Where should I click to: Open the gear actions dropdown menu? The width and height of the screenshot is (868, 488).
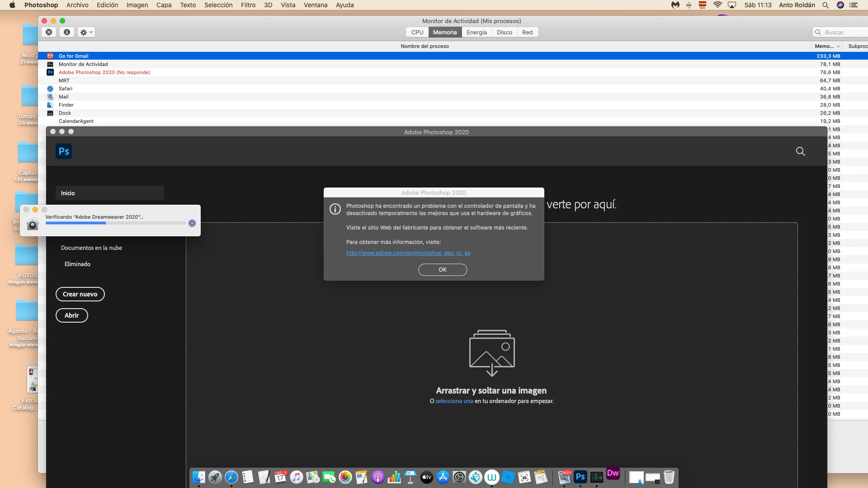coord(86,32)
